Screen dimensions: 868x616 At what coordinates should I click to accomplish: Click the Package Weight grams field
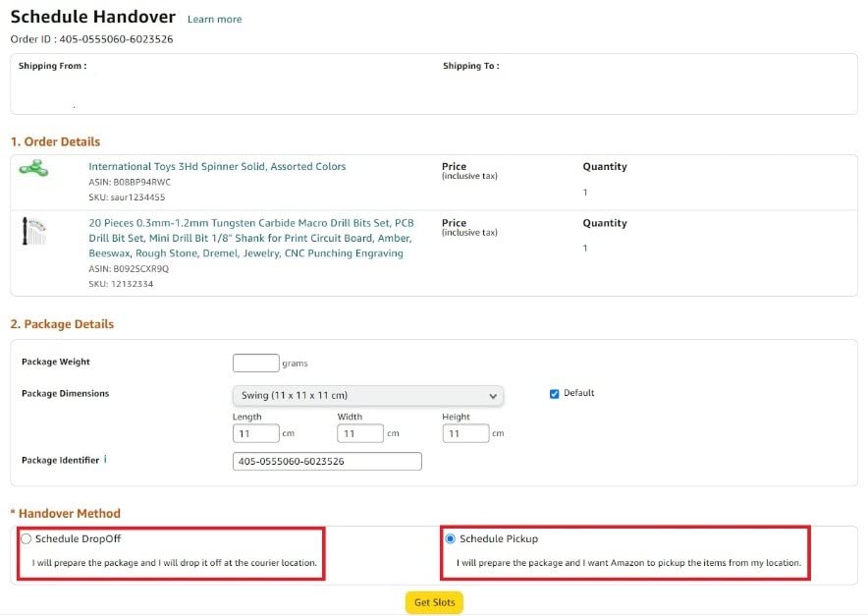[255, 364]
